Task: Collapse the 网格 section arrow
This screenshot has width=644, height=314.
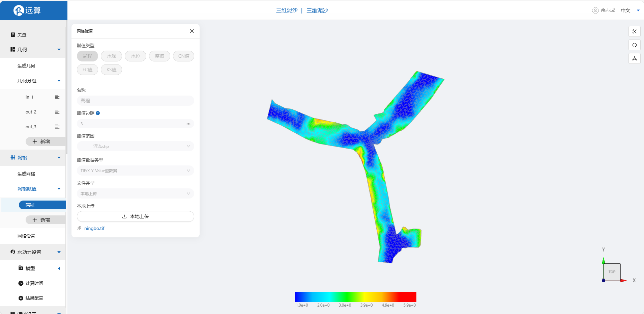Action: click(x=59, y=158)
